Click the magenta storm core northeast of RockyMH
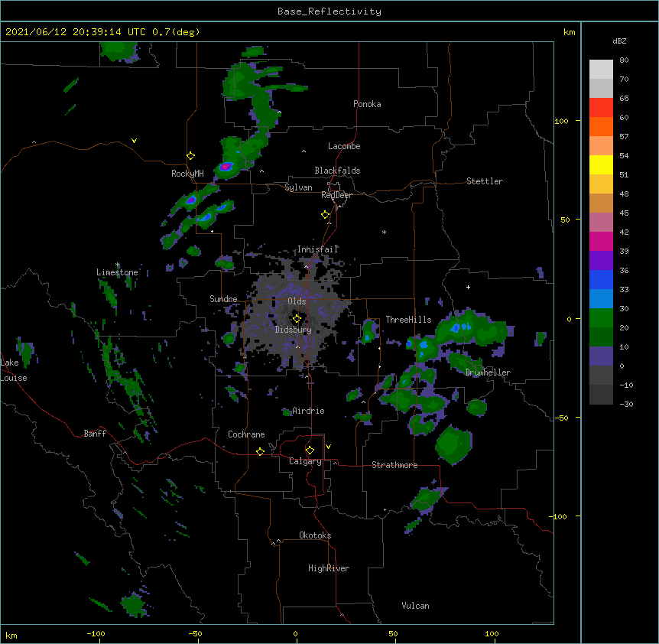The height and width of the screenshot is (644, 659). tap(226, 167)
